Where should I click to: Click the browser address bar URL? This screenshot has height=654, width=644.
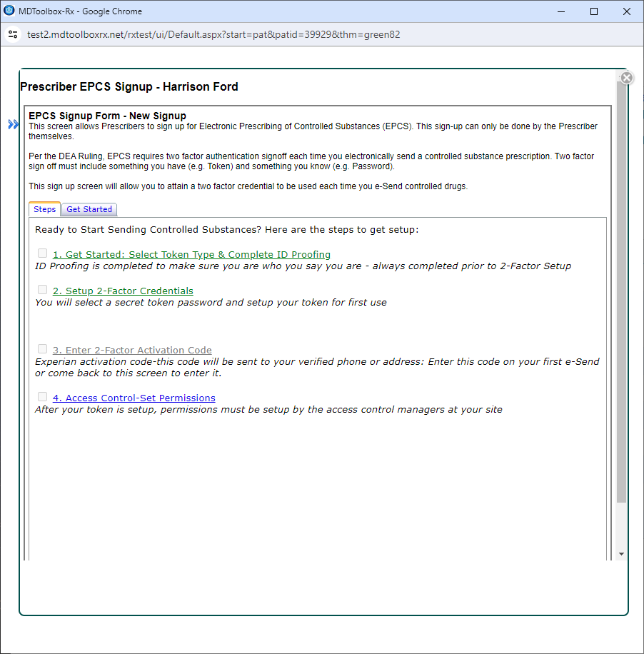pos(213,34)
